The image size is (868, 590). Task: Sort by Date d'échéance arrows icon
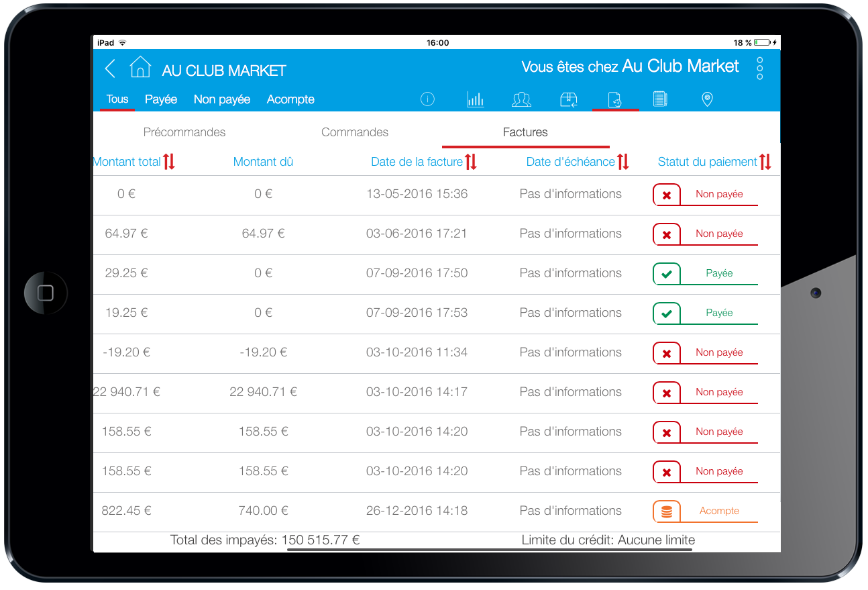[623, 161]
